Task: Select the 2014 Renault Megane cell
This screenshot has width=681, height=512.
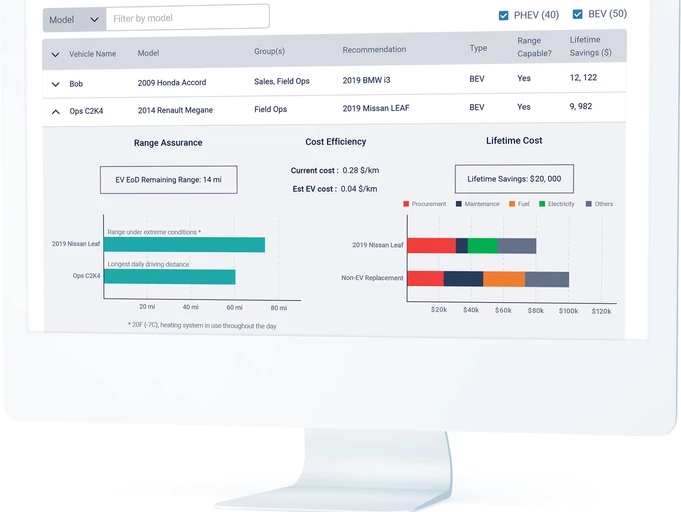Action: click(x=175, y=110)
